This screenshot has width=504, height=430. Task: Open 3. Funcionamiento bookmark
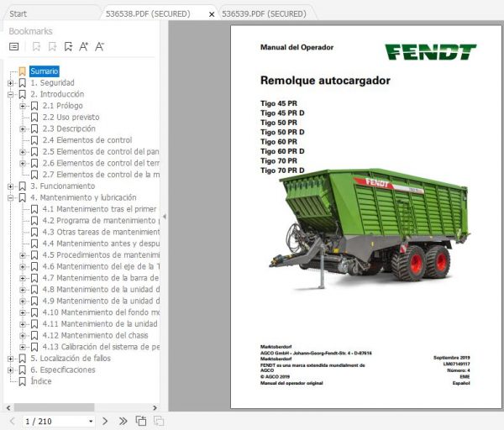tap(63, 186)
